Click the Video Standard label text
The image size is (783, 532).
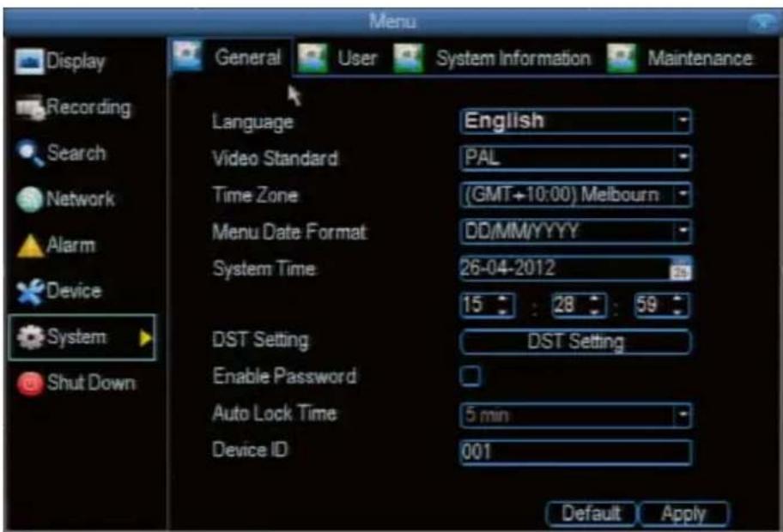click(275, 159)
